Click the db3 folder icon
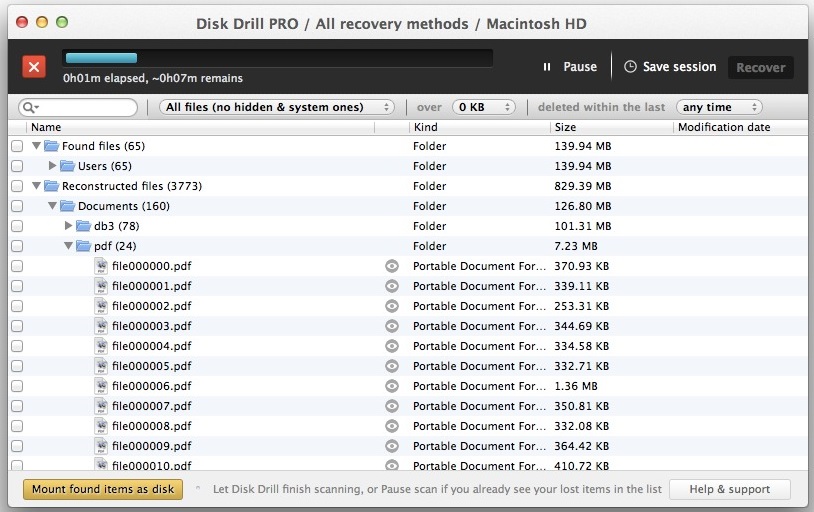The height and width of the screenshot is (512, 814). point(84,226)
